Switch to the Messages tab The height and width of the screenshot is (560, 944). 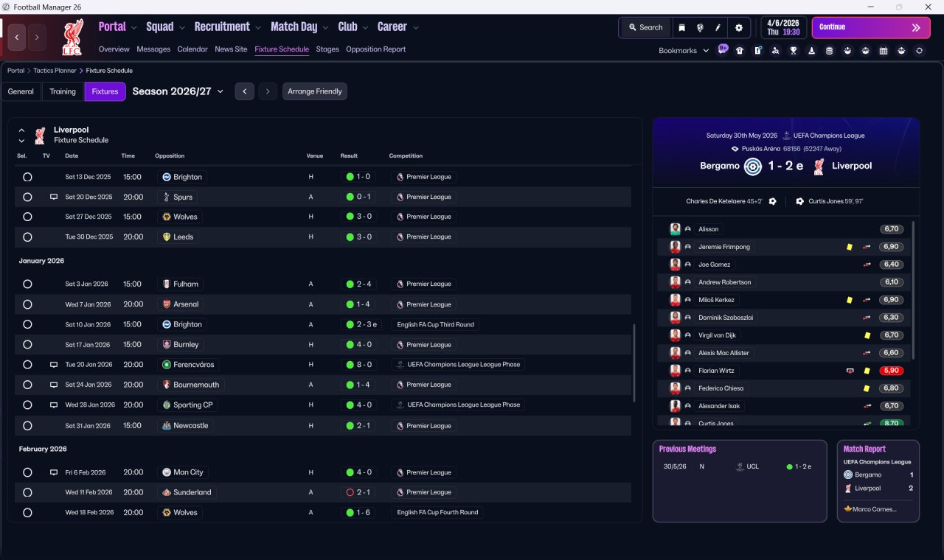click(153, 49)
